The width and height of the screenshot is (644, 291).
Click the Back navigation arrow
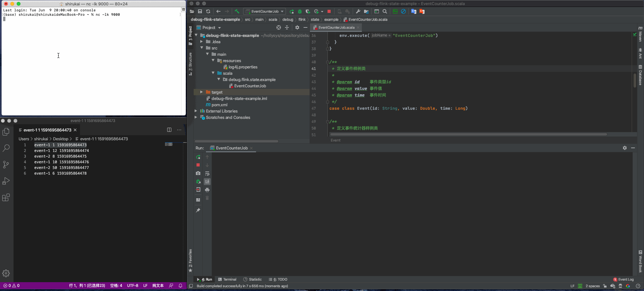[x=219, y=11]
